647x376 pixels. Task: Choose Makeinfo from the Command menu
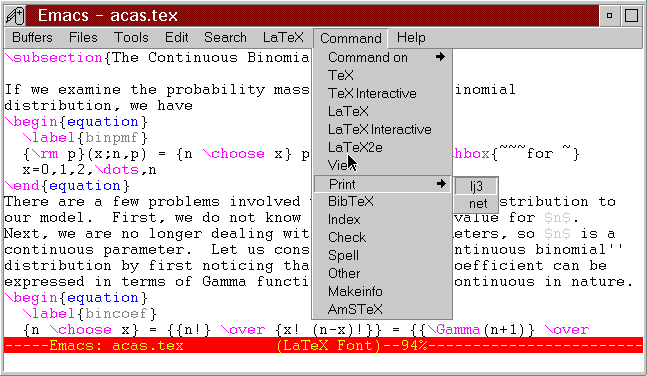point(382,291)
